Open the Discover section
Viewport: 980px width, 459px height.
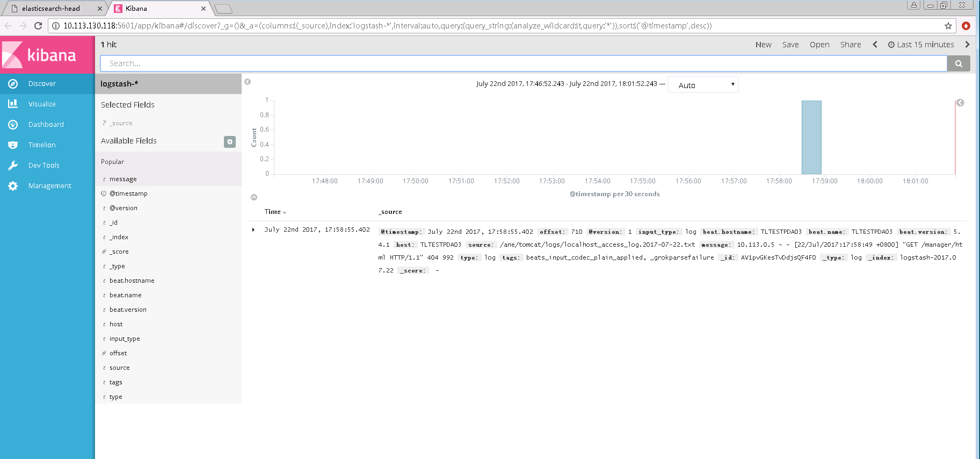pyautogui.click(x=47, y=84)
